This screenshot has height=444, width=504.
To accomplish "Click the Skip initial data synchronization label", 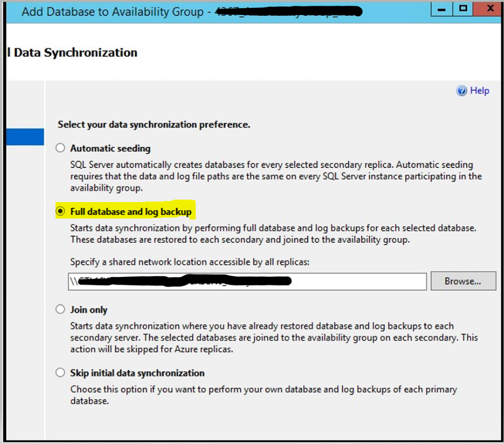I will [137, 373].
